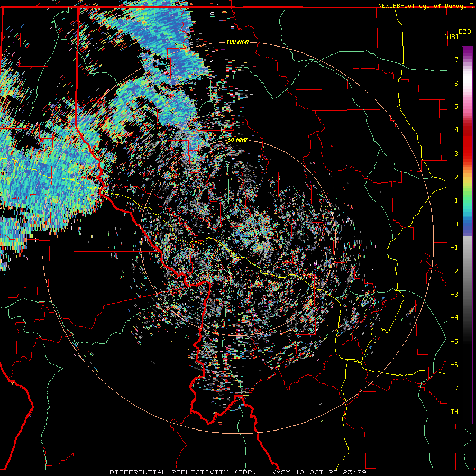Click the 50 NMI range ring label
Screen dimensions: 476x476
[237, 140]
